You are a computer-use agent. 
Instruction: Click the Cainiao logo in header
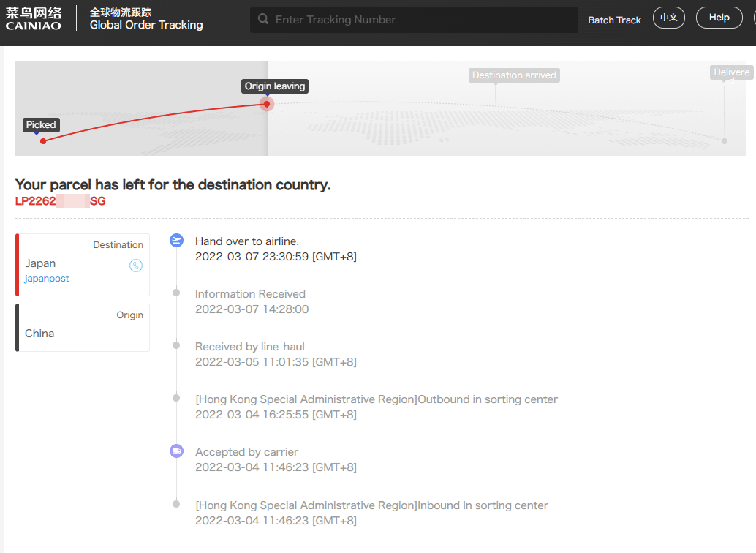(x=34, y=19)
